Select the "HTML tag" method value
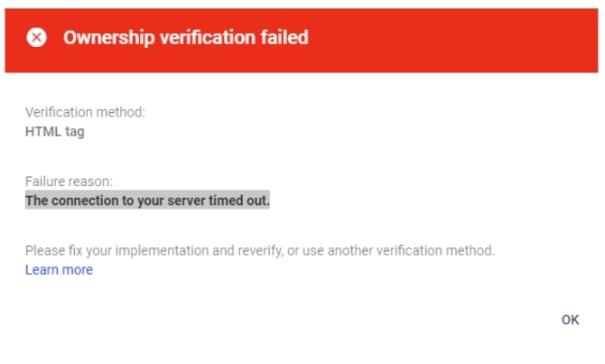The width and height of the screenshot is (605, 364). tap(55, 132)
